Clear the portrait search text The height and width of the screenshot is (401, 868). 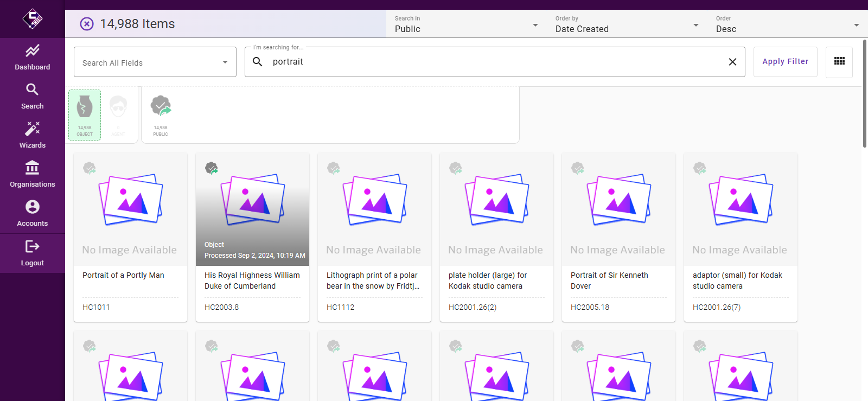tap(732, 62)
